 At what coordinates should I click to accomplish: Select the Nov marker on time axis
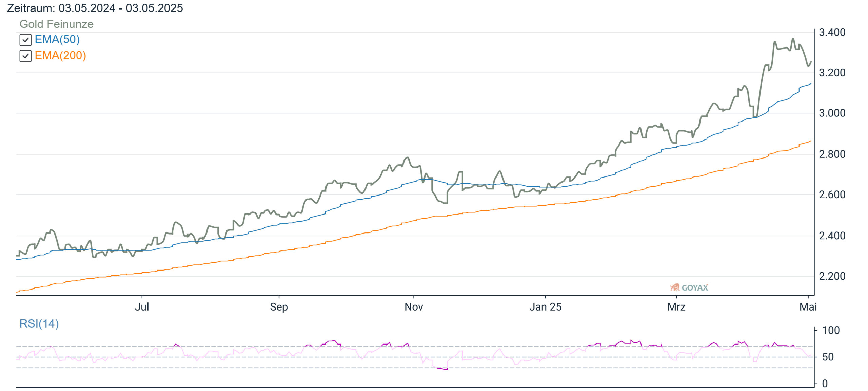pyautogui.click(x=414, y=307)
